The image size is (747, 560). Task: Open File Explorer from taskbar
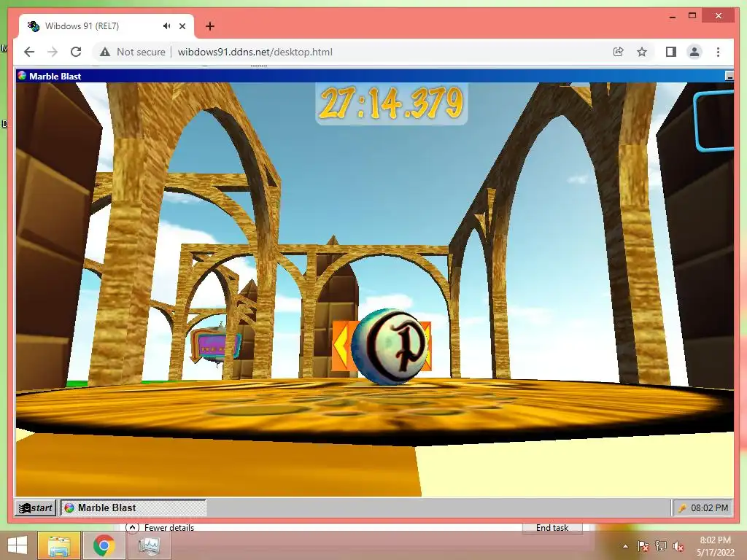(x=58, y=545)
